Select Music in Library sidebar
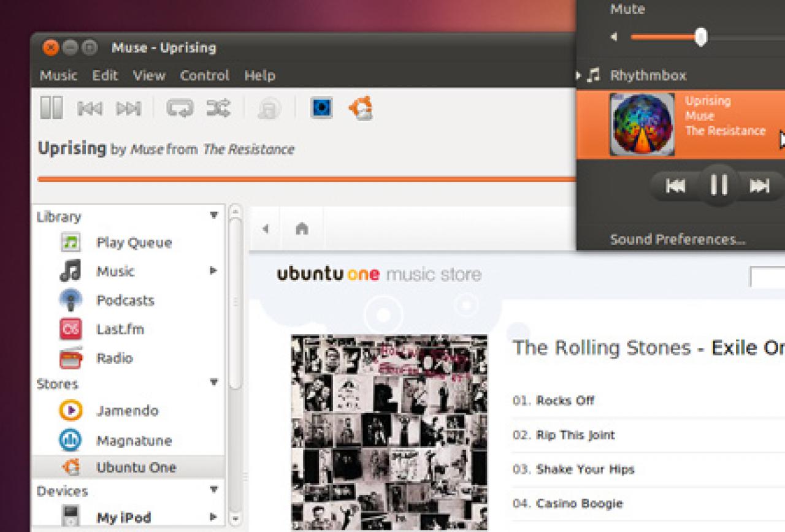 coord(115,272)
